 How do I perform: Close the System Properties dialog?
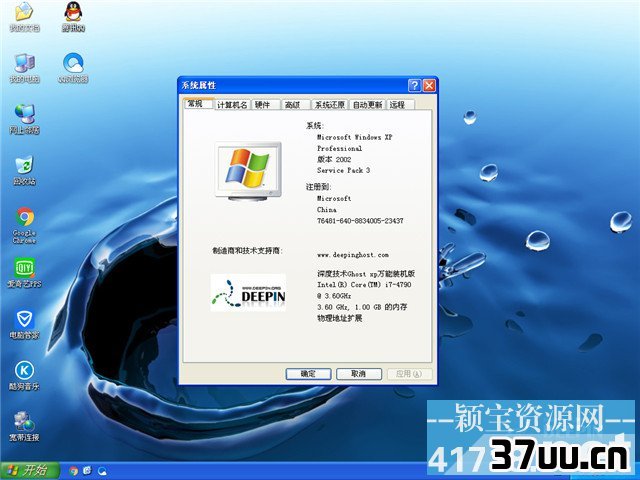[x=429, y=86]
